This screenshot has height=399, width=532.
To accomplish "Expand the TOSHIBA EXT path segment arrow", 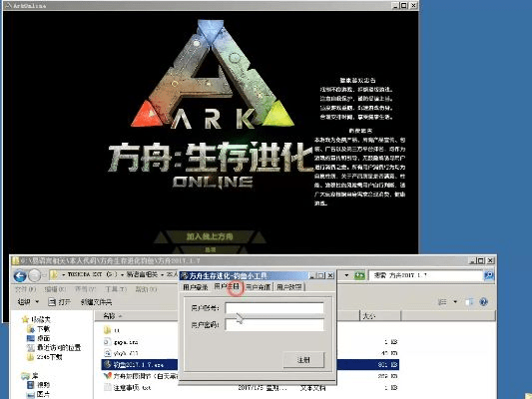I will [x=123, y=275].
